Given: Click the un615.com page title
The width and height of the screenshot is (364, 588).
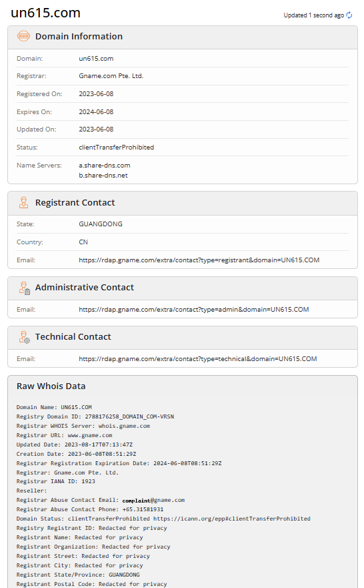Looking at the screenshot, I should click(46, 13).
